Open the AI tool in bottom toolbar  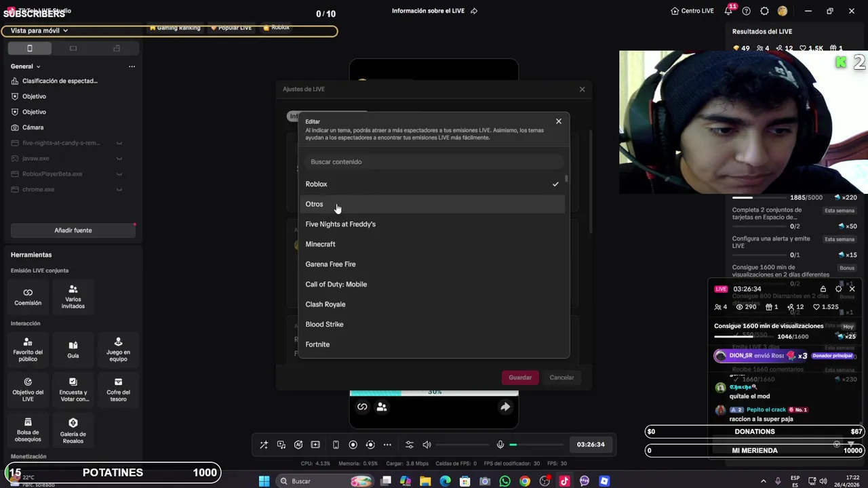tap(298, 445)
